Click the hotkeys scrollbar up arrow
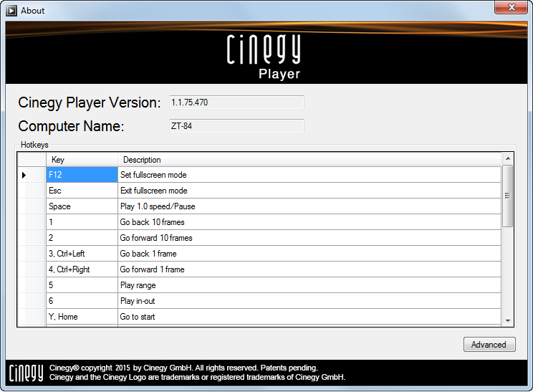This screenshot has width=533, height=392. pyautogui.click(x=508, y=158)
